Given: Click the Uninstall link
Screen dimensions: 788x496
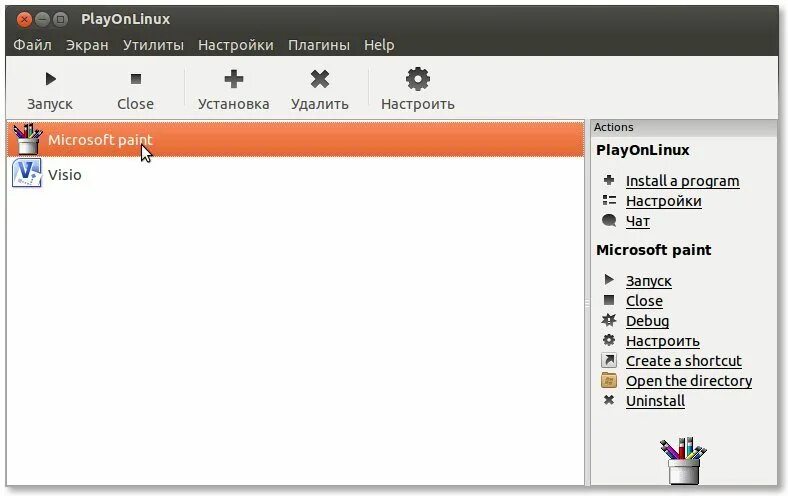Looking at the screenshot, I should [655, 401].
